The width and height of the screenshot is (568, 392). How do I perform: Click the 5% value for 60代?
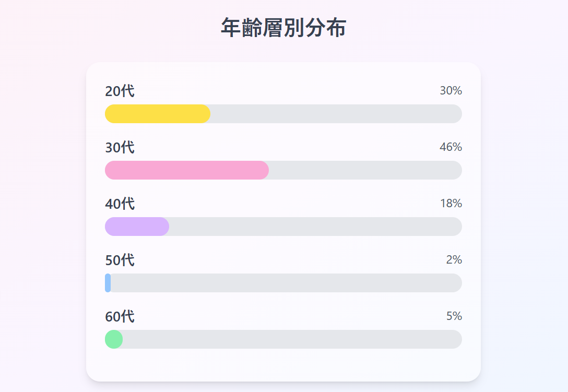point(454,316)
